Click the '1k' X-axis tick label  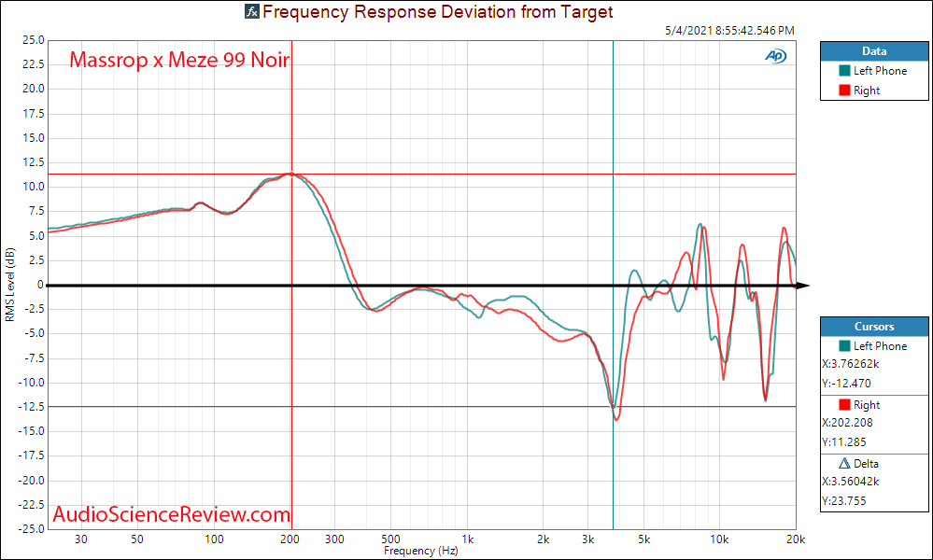[468, 539]
